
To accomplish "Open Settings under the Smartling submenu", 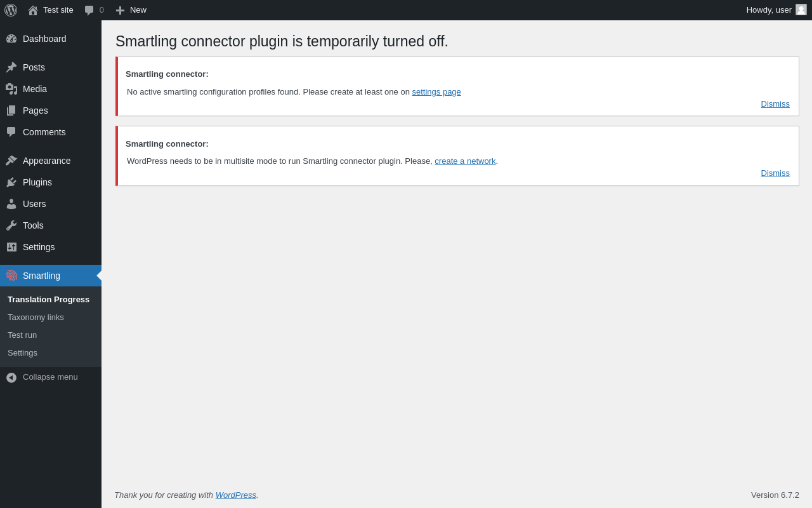I will (x=22, y=353).
